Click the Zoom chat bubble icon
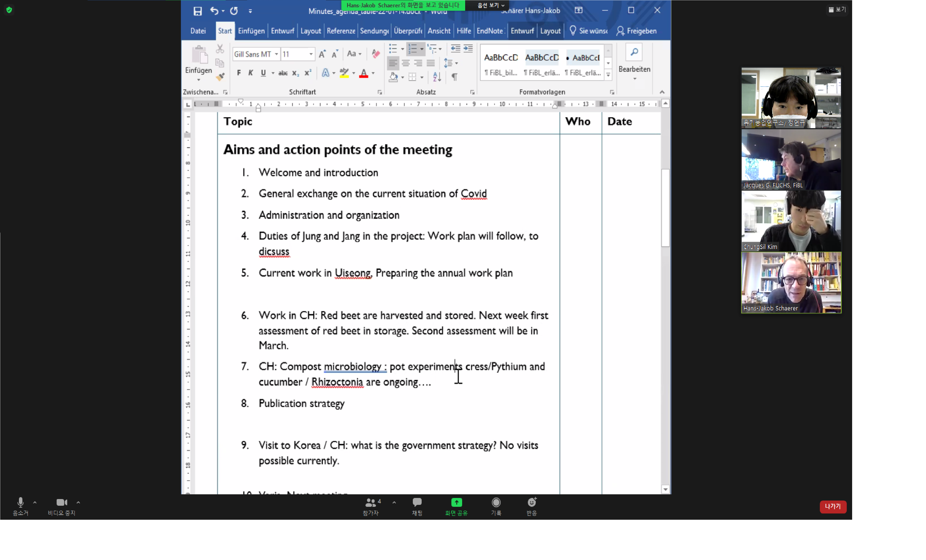Viewport: 926px width, 560px height. pos(417,502)
